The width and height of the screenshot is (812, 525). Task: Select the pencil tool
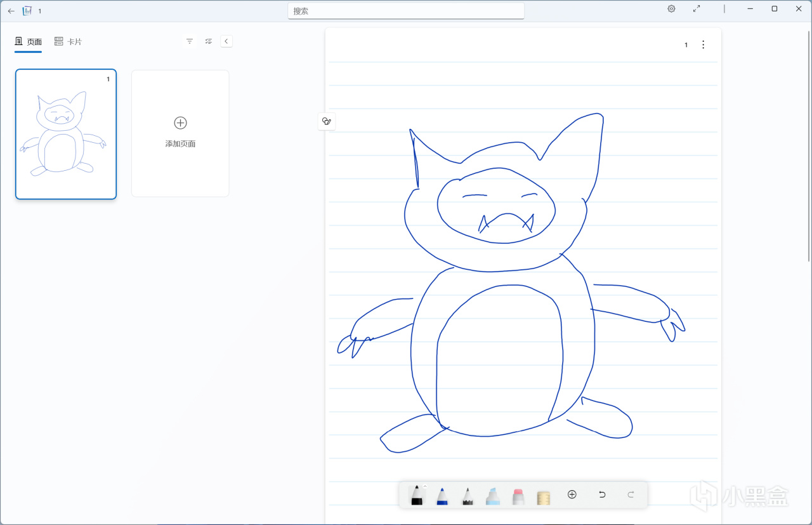pyautogui.click(x=468, y=496)
